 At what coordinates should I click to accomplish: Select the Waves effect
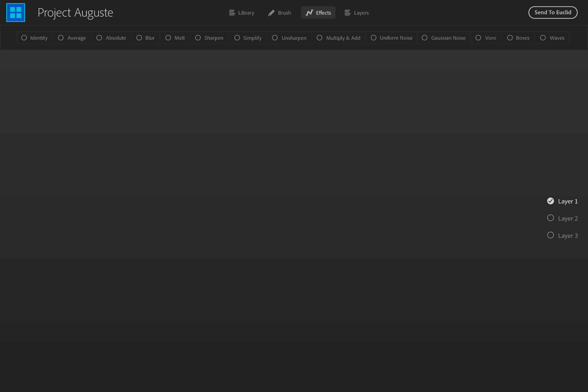pyautogui.click(x=552, y=38)
